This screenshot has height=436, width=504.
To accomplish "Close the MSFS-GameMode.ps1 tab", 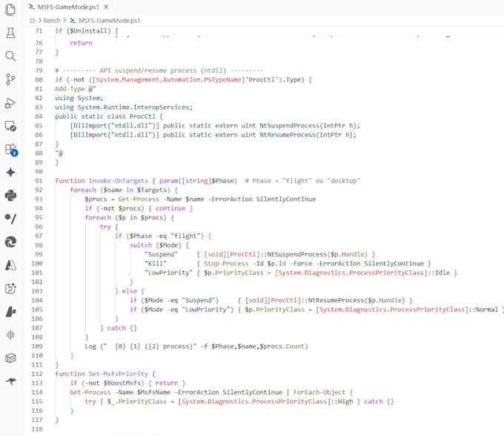I will click(x=106, y=7).
